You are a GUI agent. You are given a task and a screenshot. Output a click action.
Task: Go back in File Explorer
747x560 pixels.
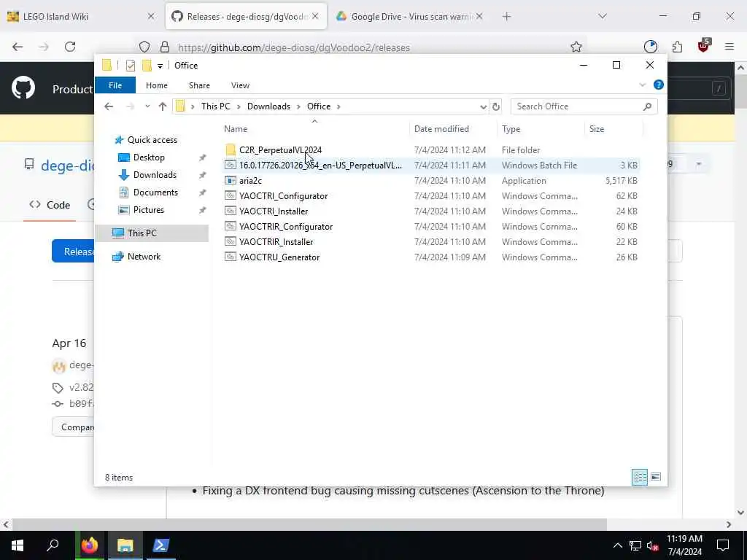(109, 106)
